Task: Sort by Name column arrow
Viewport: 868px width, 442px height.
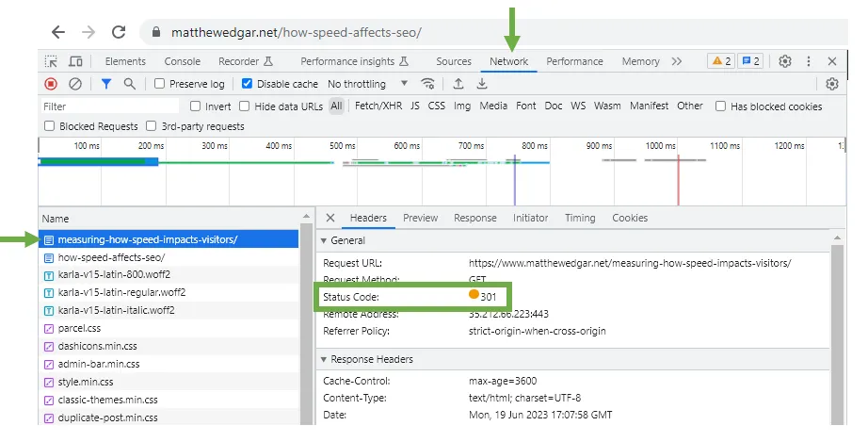Action: pos(306,217)
